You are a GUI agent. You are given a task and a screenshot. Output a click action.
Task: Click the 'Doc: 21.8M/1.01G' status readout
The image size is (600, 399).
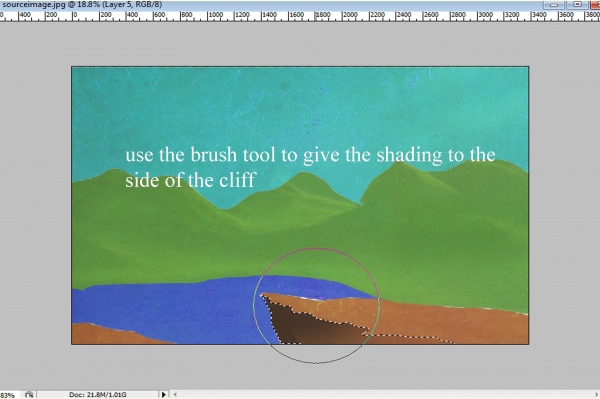pyautogui.click(x=98, y=394)
